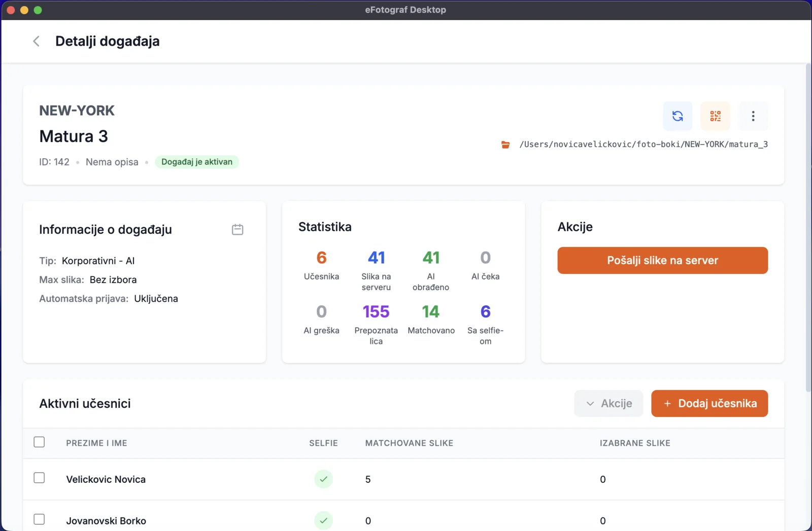This screenshot has width=812, height=531.
Task: Click the Automatska prijava value Uključena
Action: click(x=156, y=299)
